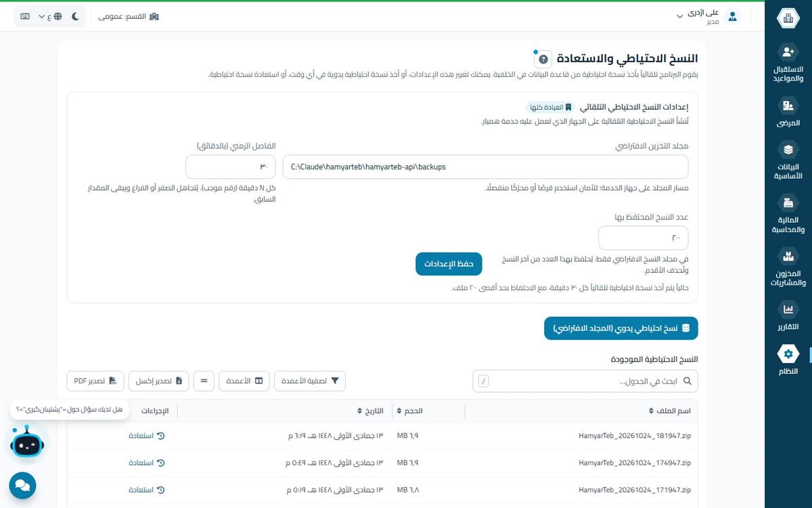Click the النسخ الاحتياطية الموجودة heading
Screen dimensions: 812x508
tap(654, 359)
